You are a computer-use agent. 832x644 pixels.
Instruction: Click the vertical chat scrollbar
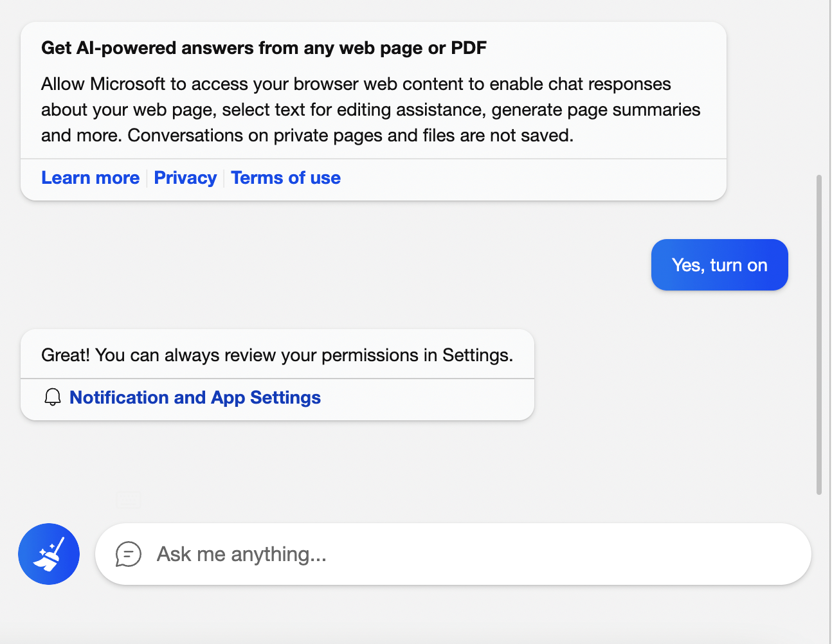point(819,334)
